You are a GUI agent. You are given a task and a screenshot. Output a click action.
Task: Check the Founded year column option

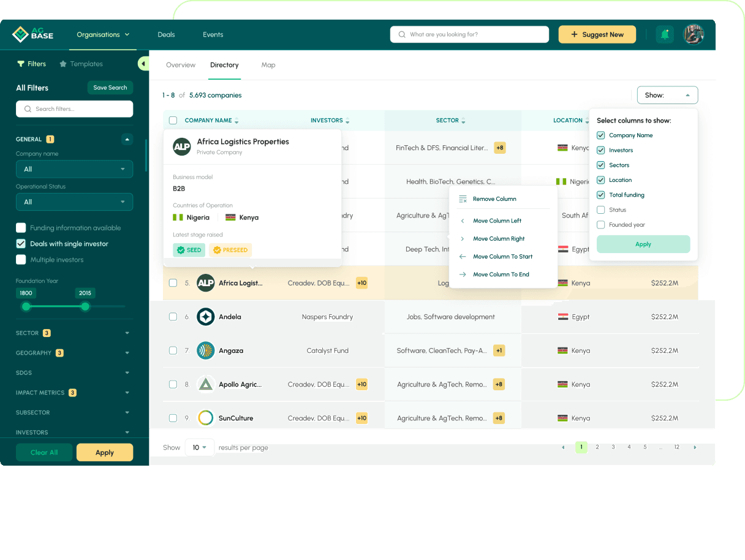click(601, 225)
